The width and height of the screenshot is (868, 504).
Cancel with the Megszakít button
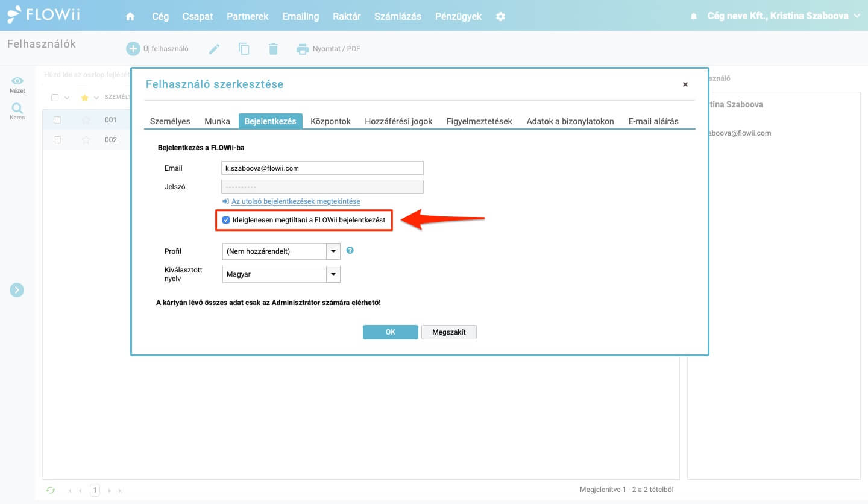click(449, 332)
